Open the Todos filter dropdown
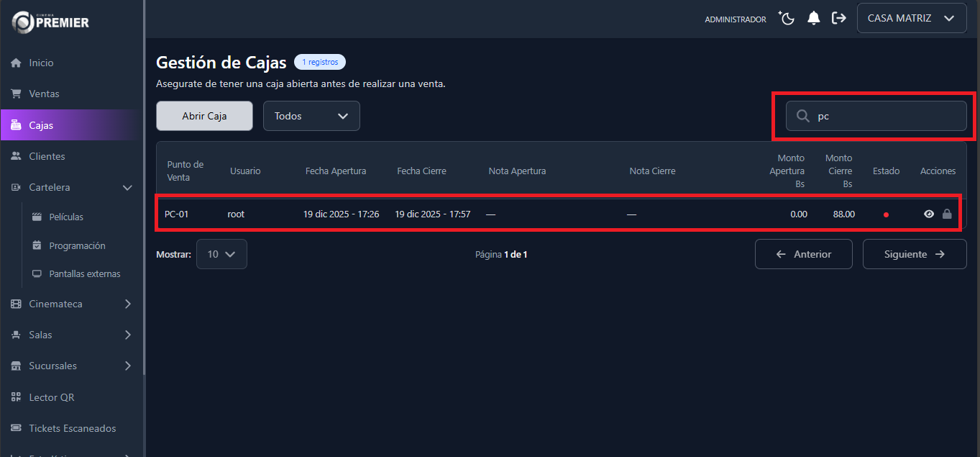This screenshot has width=980, height=457. (x=311, y=116)
